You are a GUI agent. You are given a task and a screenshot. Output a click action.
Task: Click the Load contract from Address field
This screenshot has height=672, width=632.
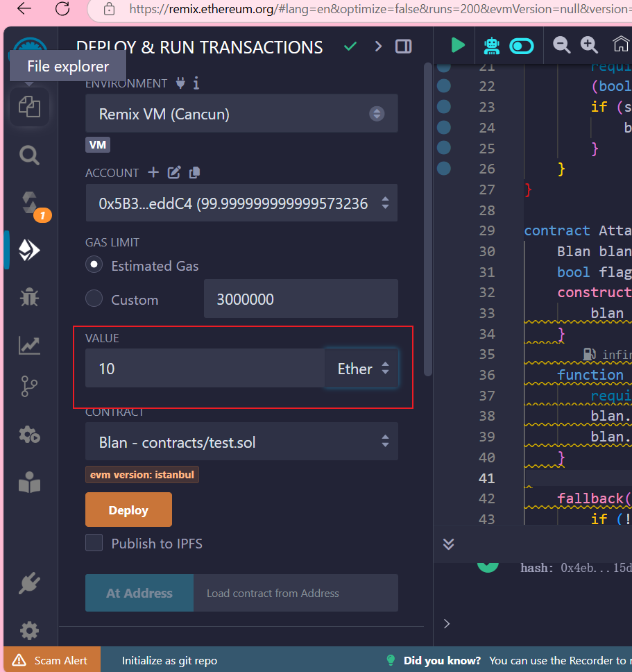pos(296,593)
